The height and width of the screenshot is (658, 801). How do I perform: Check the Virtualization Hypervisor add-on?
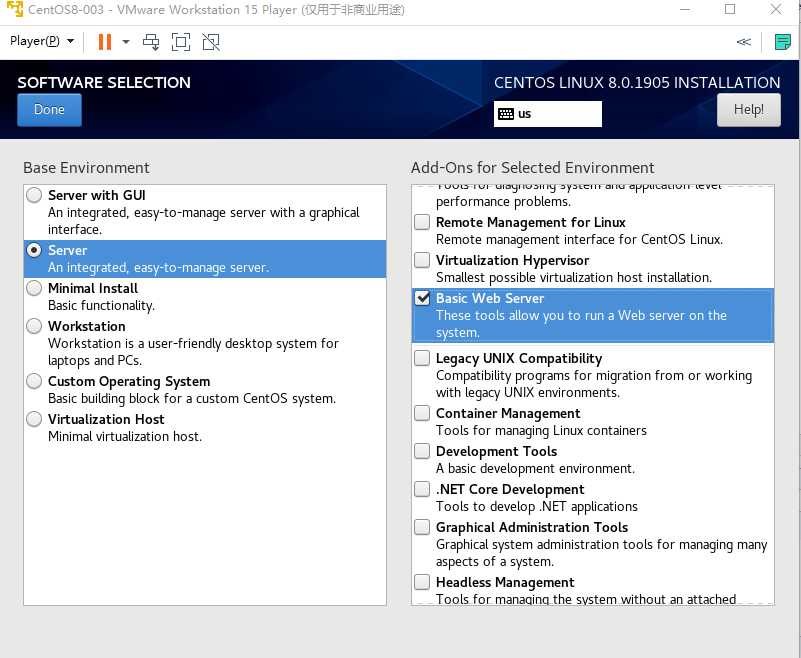coord(422,260)
